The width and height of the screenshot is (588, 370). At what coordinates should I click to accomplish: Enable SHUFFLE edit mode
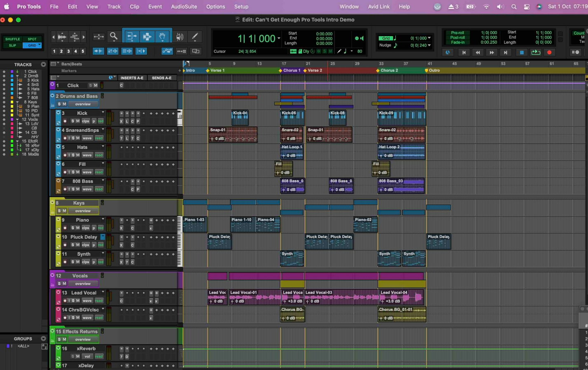pyautogui.click(x=12, y=39)
